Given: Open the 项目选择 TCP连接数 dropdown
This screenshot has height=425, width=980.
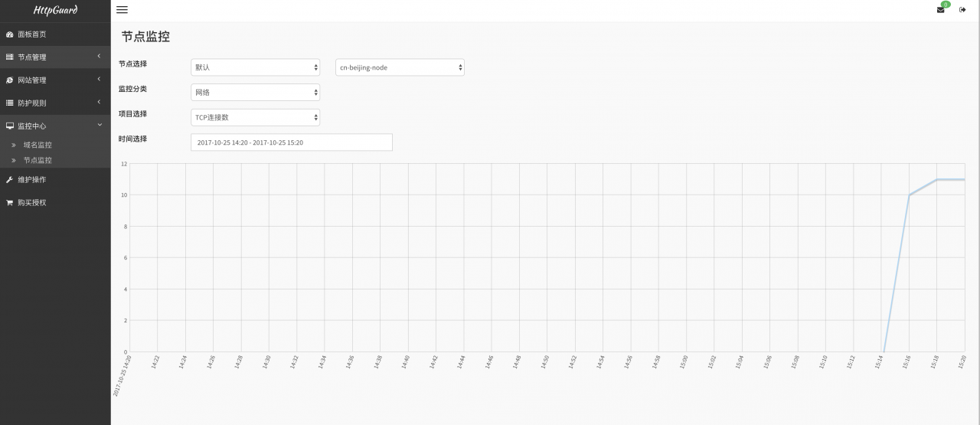Looking at the screenshot, I should pos(255,117).
